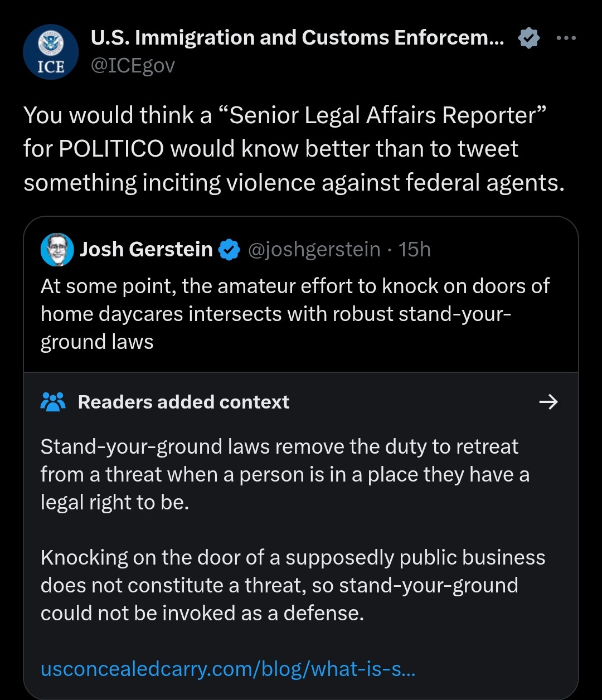Screen dimensions: 602x700
Task: Select the note paragraph starting "Stand-your-ground laws remove"
Action: point(285,474)
